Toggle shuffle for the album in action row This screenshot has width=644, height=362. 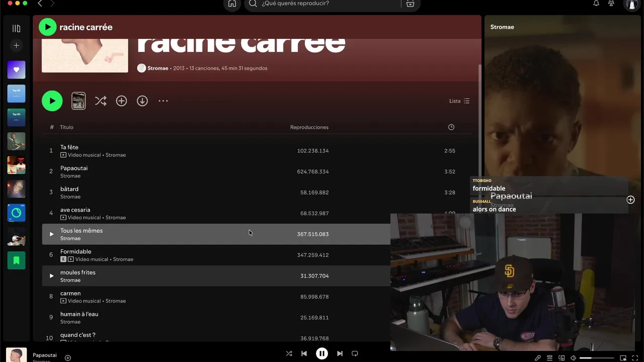tap(101, 101)
